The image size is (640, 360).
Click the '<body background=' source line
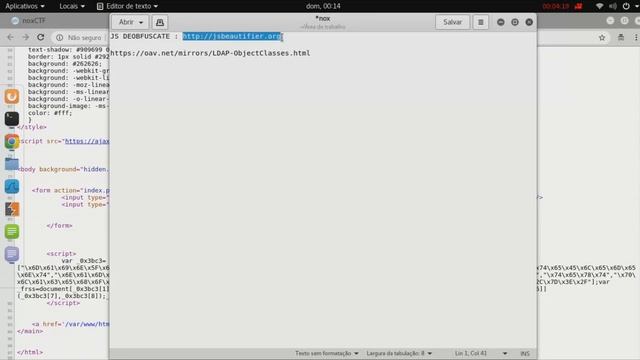coord(63,169)
